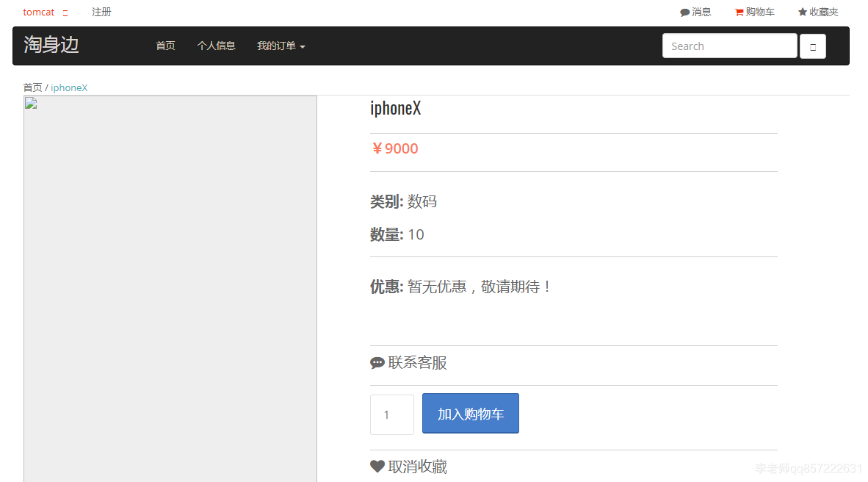Click the 联系客服 chat bubble icon

click(x=377, y=362)
